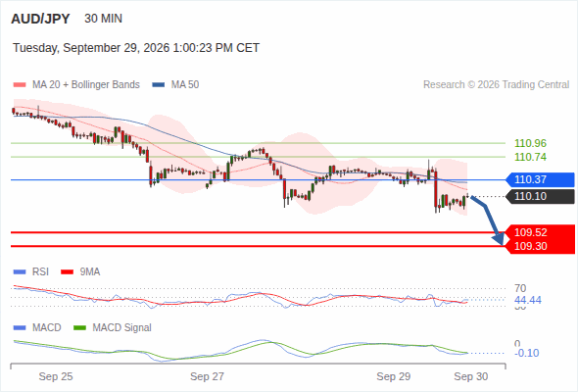This screenshot has width=578, height=392.
Task: Click the 109.52 red support label
Action: [x=540, y=232]
